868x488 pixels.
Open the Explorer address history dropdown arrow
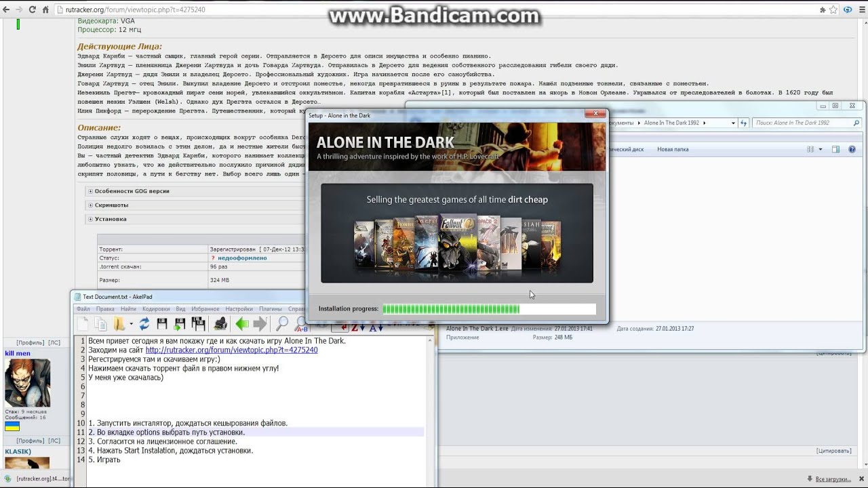tap(733, 123)
